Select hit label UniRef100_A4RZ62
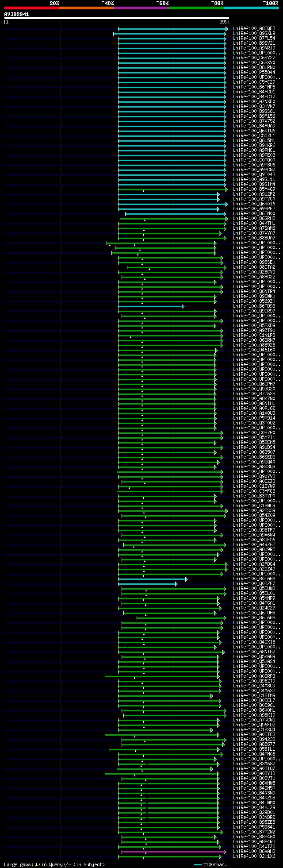The width and height of the screenshot is (283, 868). pos(254,545)
